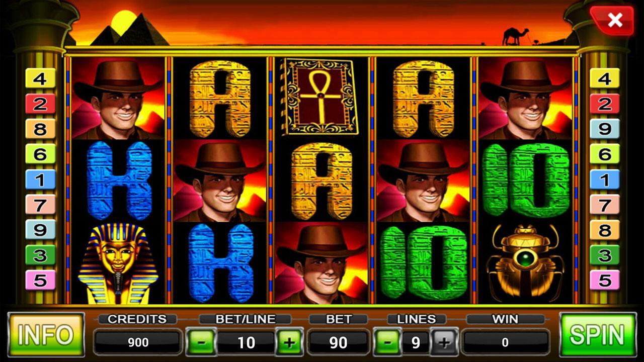Click the greyed plus beside Lines
Image resolution: width=644 pixels, height=362 pixels.
pyautogui.click(x=443, y=342)
